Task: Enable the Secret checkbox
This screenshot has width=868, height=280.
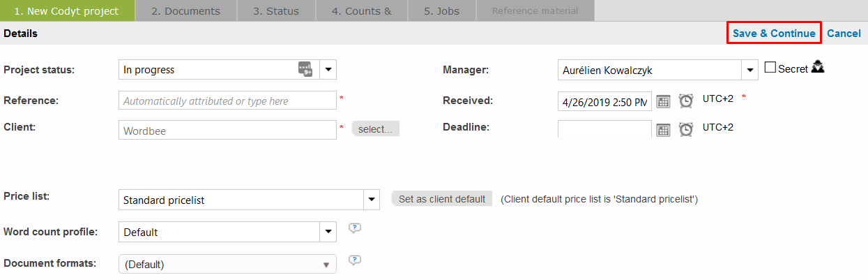Action: pos(770,68)
